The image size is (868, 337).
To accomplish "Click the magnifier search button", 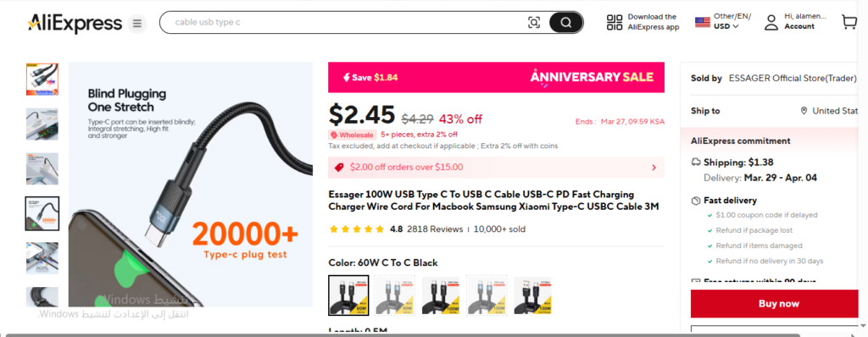I will tap(565, 23).
